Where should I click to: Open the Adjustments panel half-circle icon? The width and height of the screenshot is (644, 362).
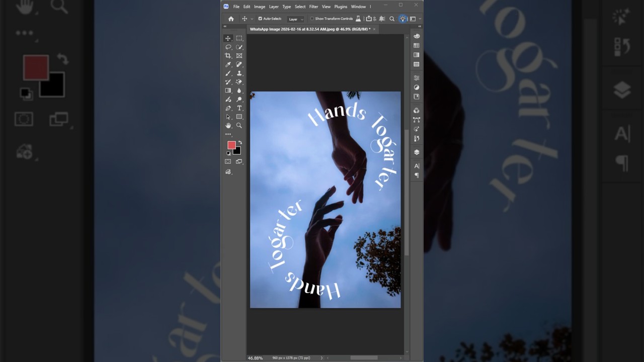417,87
